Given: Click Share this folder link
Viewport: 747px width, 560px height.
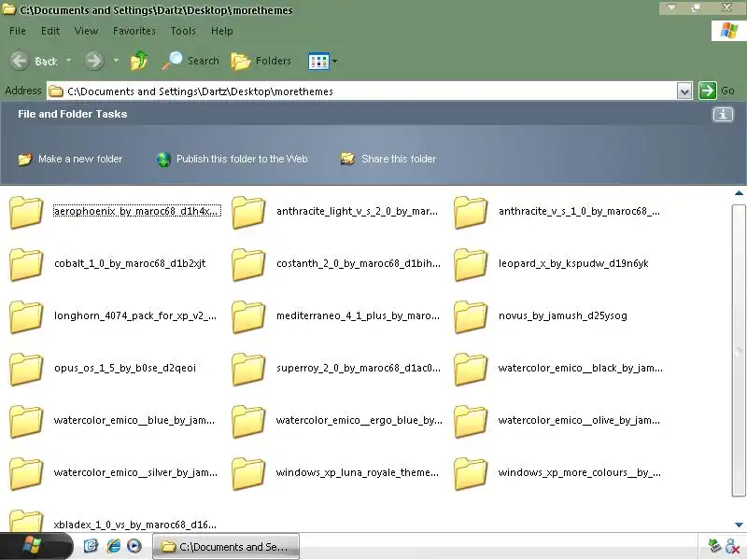Looking at the screenshot, I should coord(388,159).
